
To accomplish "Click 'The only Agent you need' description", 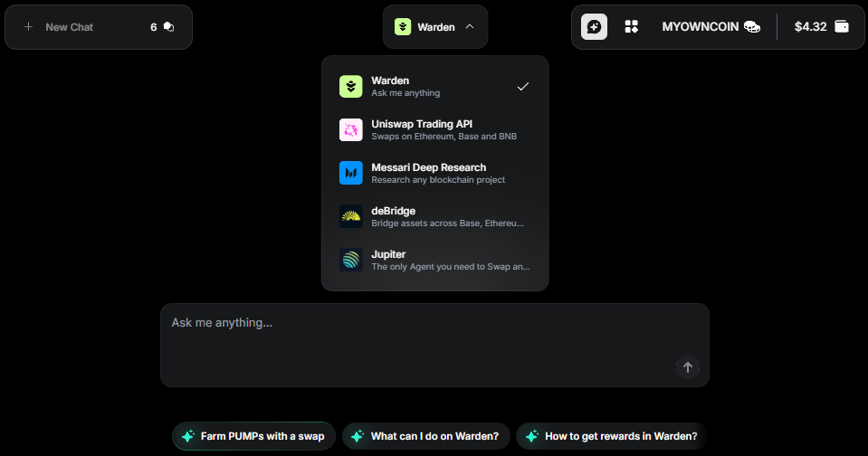I will [x=451, y=267].
